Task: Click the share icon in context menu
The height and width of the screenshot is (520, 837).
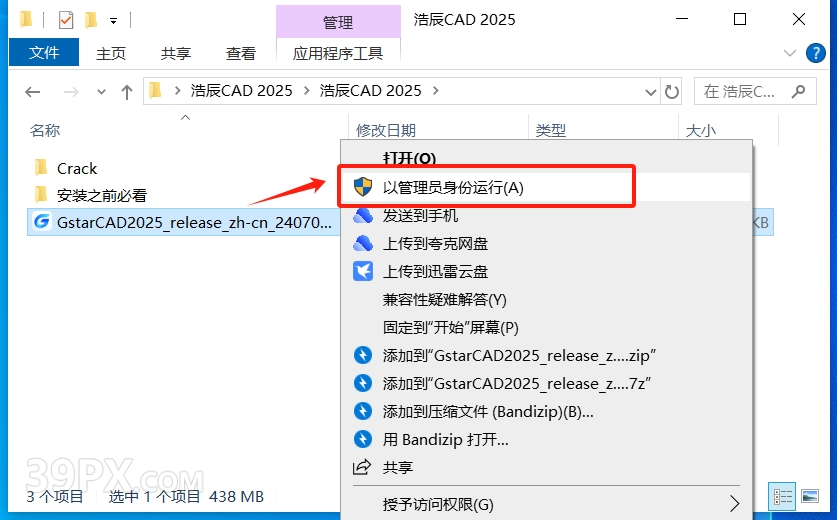Action: 362,467
